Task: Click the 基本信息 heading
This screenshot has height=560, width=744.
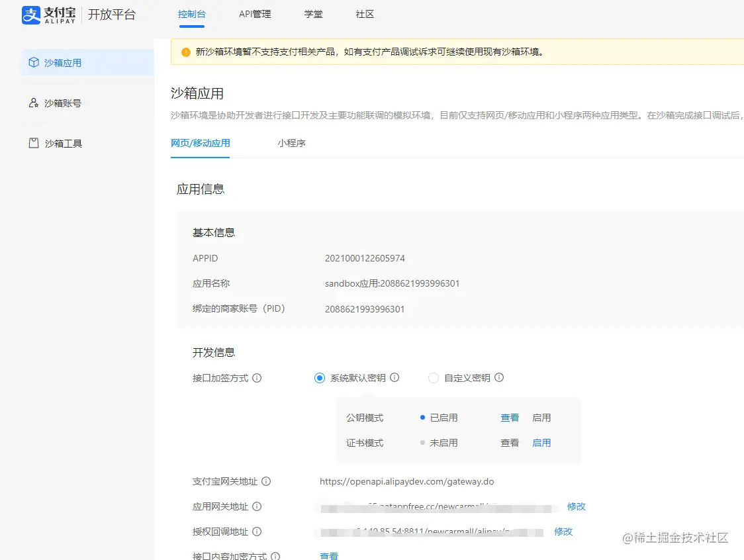Action: click(214, 232)
